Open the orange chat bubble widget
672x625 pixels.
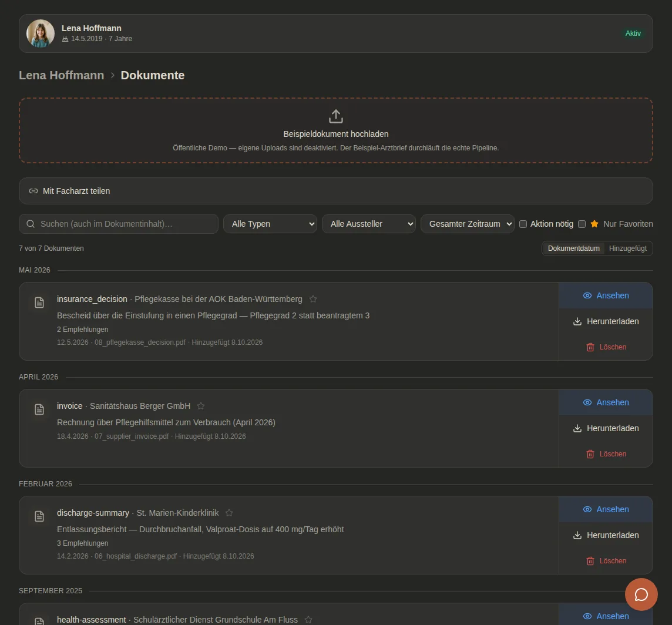pyautogui.click(x=641, y=594)
